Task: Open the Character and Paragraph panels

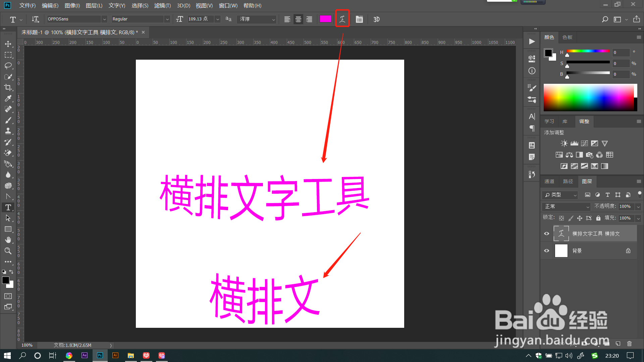Action: (359, 19)
